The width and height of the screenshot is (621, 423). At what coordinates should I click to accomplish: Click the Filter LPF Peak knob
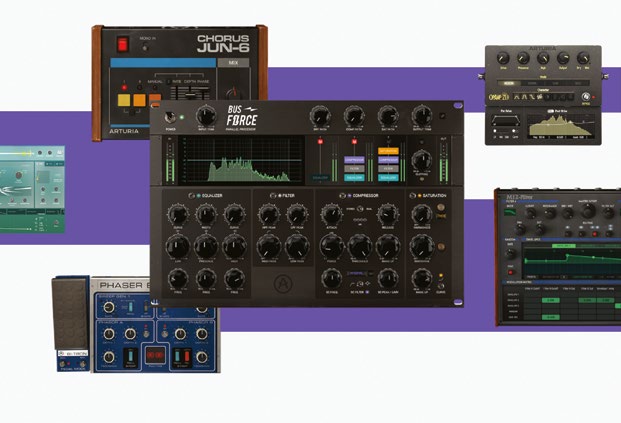297,215
